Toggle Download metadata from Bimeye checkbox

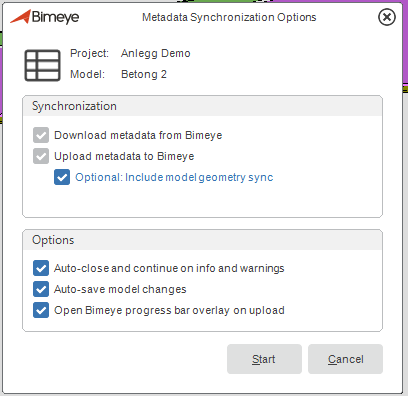coord(41,135)
